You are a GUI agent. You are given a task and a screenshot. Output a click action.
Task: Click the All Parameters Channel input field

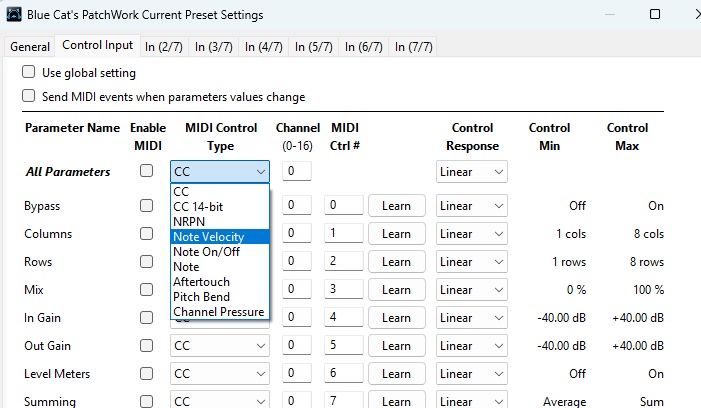(296, 172)
